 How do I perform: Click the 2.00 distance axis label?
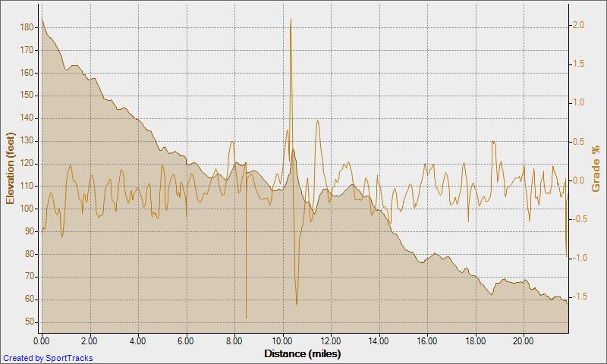[x=90, y=341]
